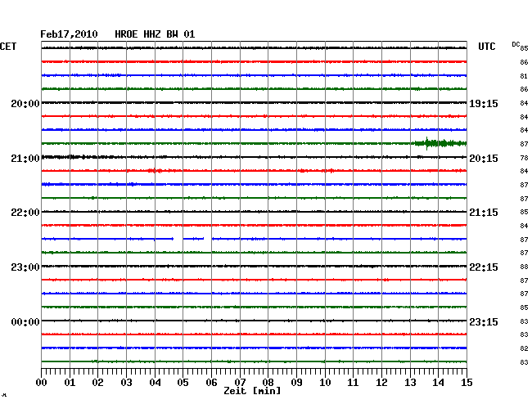The image size is (532, 404).
Task: Click minute label 10 on time axis
Action: coord(325,383)
